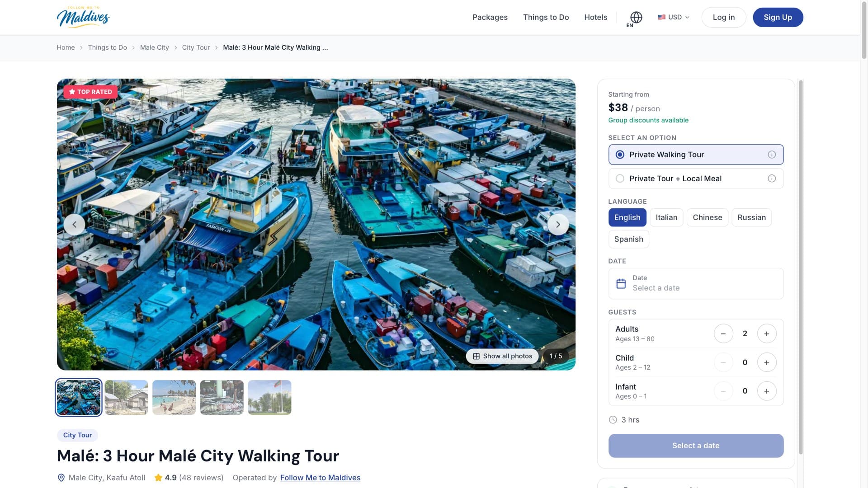This screenshot has height=488, width=868.
Task: Go to Male City breadcrumb
Action: click(x=154, y=47)
